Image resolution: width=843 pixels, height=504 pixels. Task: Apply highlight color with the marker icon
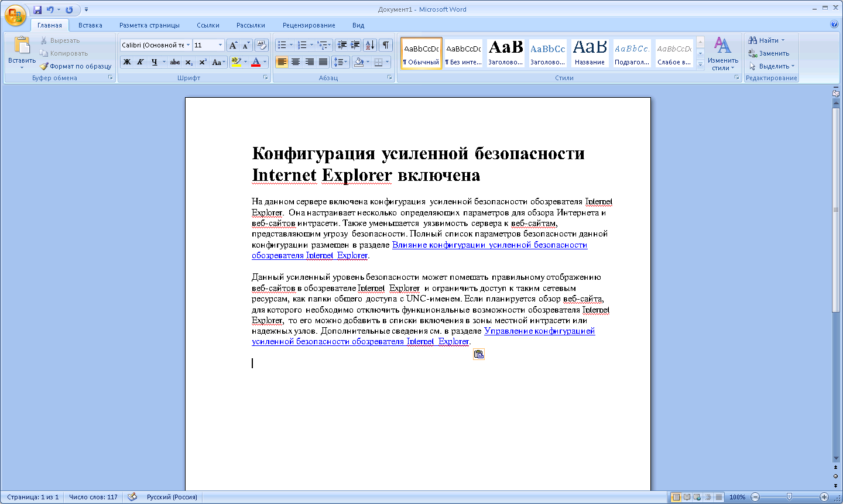[x=235, y=61]
